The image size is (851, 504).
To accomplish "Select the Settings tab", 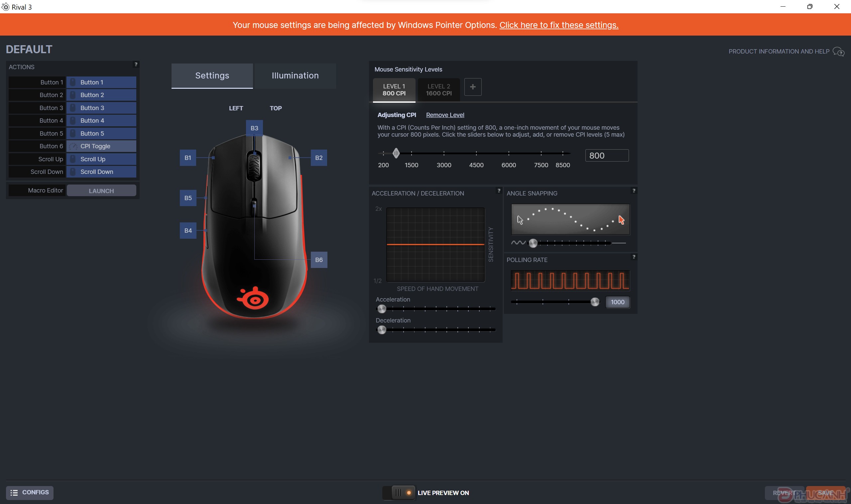I will [x=212, y=75].
